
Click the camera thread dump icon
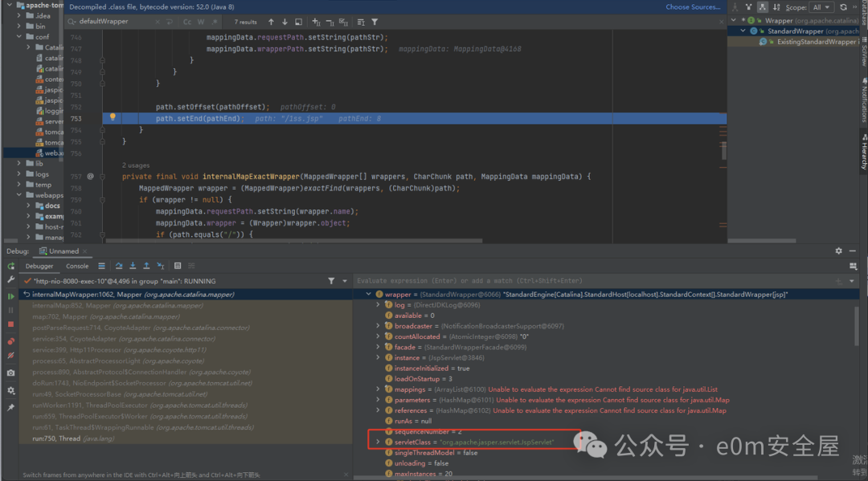10,373
